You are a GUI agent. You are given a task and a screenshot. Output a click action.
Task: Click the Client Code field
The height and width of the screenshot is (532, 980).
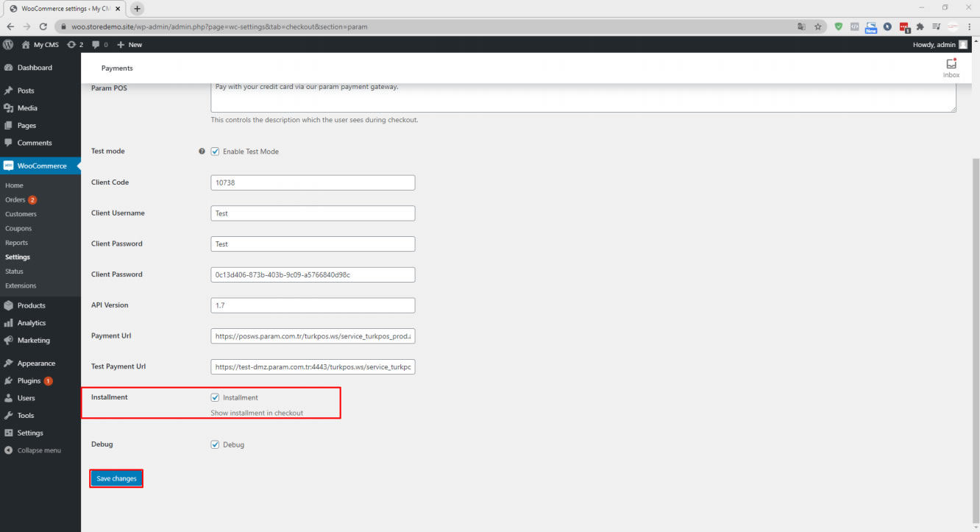click(x=313, y=182)
